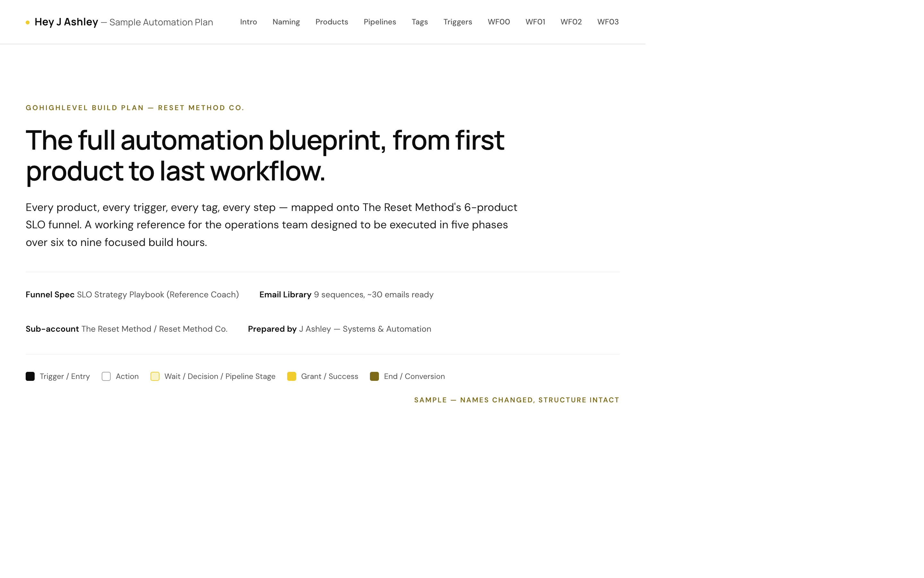The image size is (924, 578).
Task: Click the black Trigger / Entry swatch
Action: (30, 376)
